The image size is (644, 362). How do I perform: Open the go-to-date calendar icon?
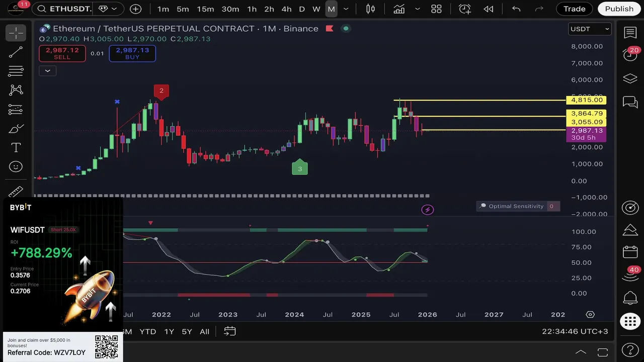click(x=230, y=331)
